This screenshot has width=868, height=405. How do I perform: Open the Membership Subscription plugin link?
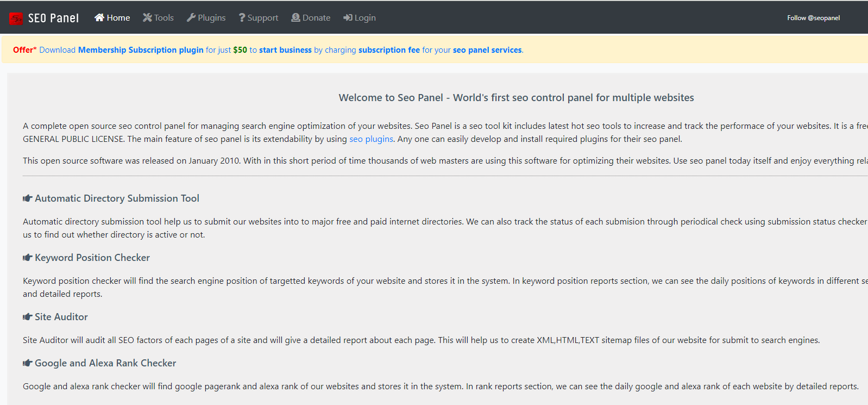pos(141,50)
